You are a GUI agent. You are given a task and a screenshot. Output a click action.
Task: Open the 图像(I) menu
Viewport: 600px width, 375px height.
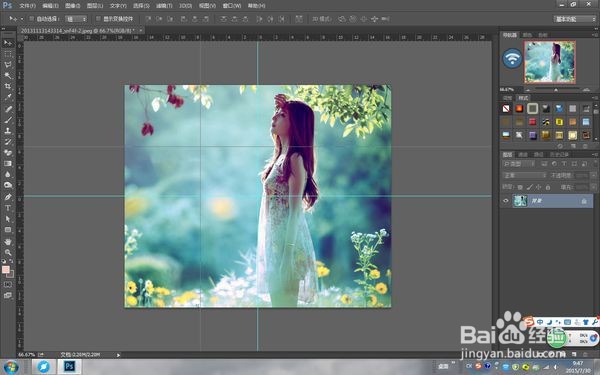click(x=72, y=6)
